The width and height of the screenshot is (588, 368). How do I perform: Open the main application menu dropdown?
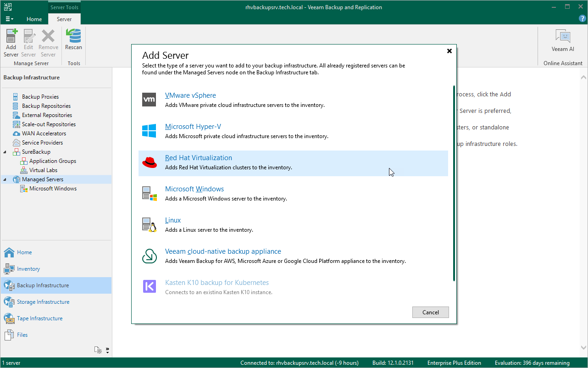tap(9, 19)
